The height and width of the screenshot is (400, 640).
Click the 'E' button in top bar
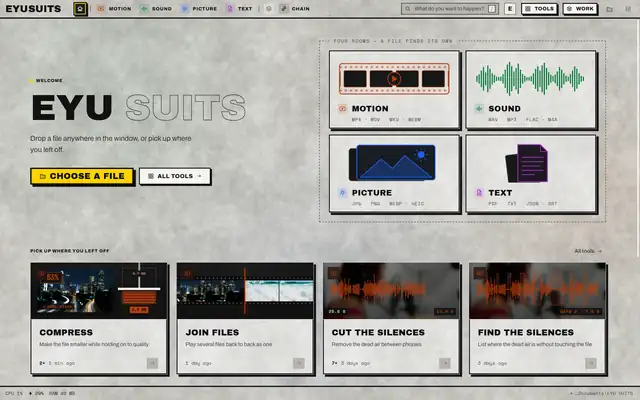tap(510, 9)
